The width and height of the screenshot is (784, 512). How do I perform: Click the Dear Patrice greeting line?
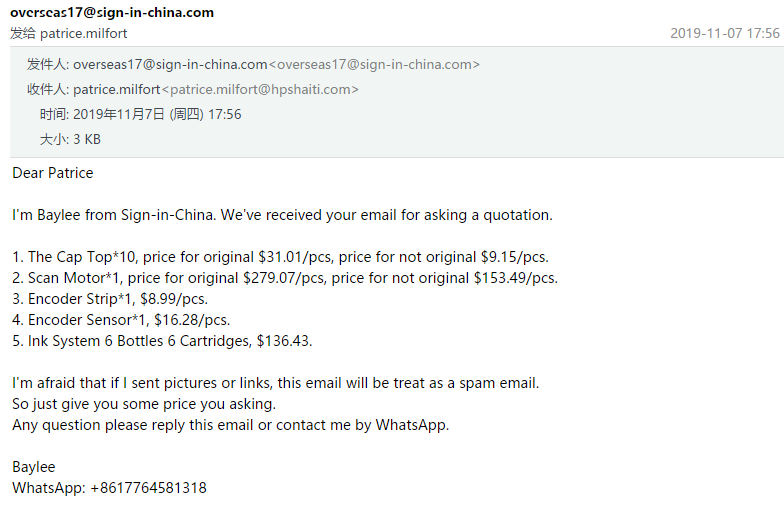tap(52, 173)
